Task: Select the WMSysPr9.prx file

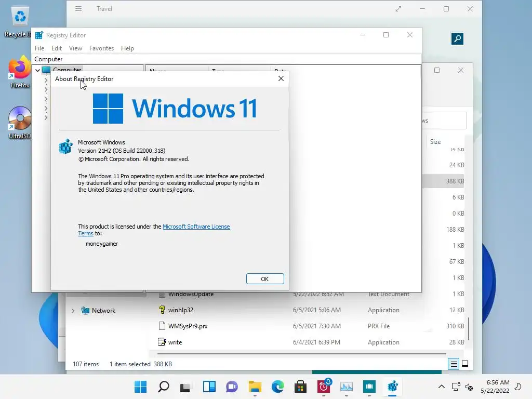Action: click(188, 326)
